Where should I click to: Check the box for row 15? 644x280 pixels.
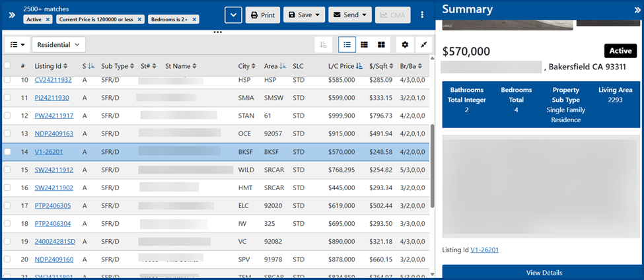pos(7,170)
